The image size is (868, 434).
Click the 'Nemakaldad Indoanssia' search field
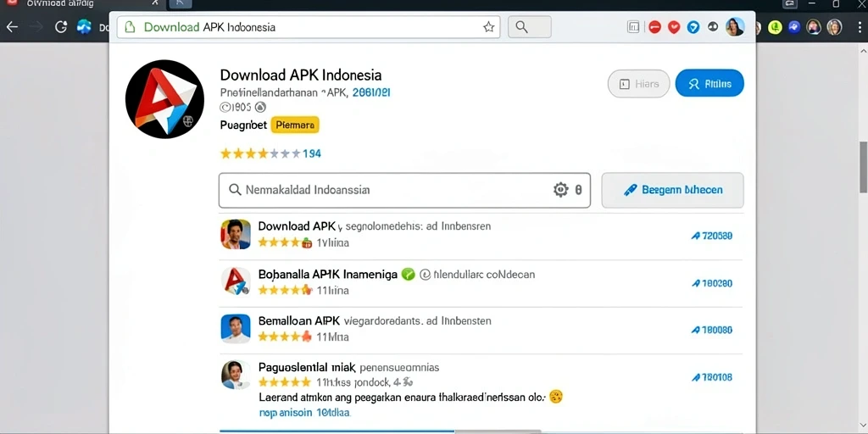404,191
